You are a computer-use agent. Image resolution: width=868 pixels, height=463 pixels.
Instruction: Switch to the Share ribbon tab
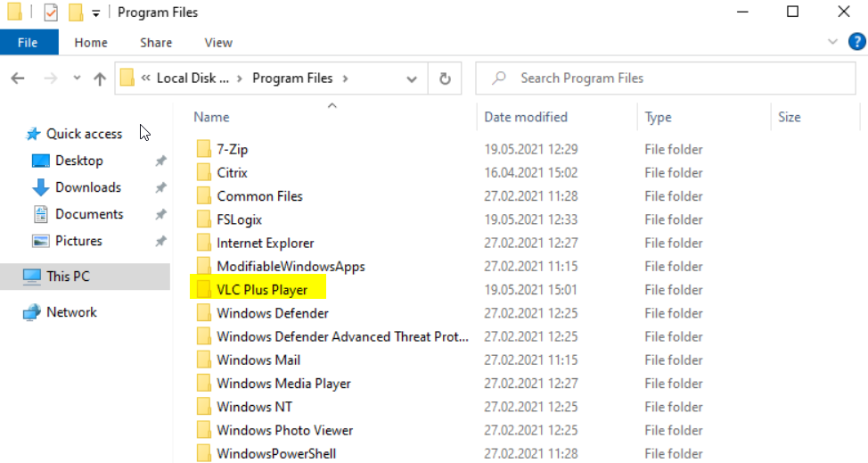point(156,43)
